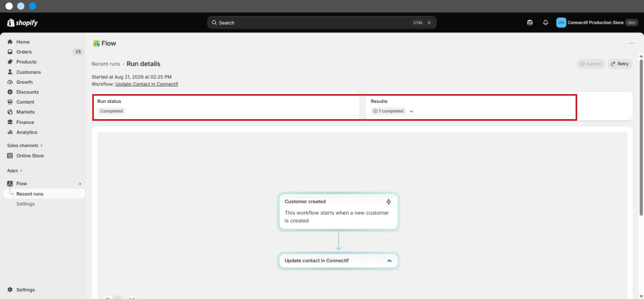Go to Home via house icon

tap(10, 42)
